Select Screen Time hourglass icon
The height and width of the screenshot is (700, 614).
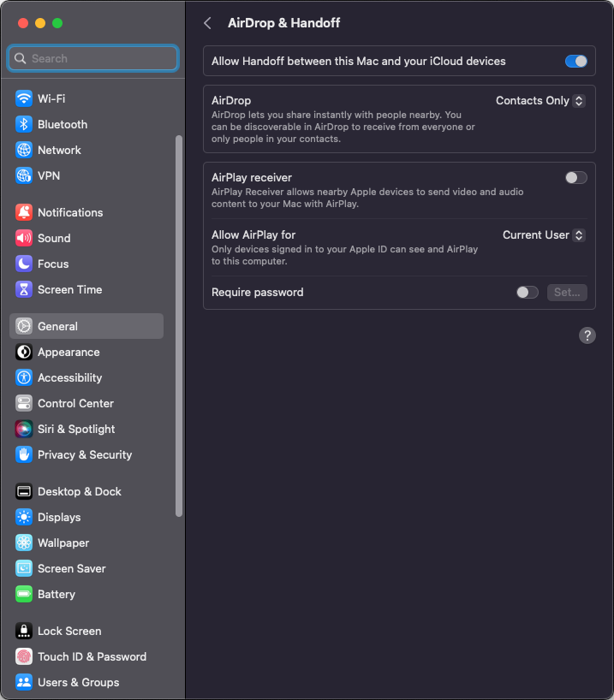pyautogui.click(x=24, y=289)
